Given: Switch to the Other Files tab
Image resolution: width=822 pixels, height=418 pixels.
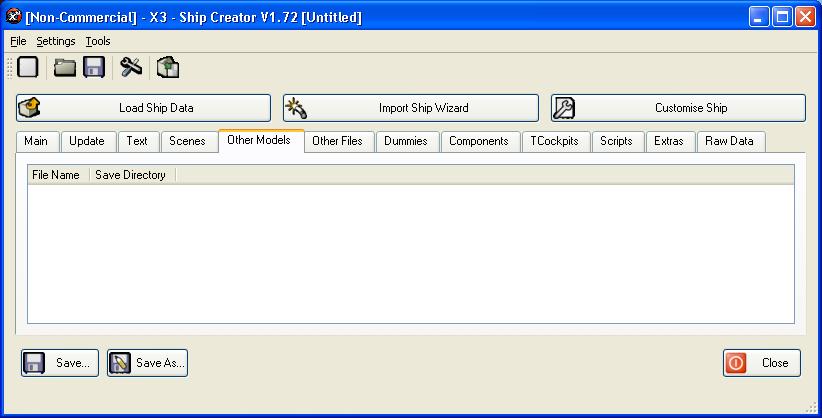Looking at the screenshot, I should click(x=339, y=141).
